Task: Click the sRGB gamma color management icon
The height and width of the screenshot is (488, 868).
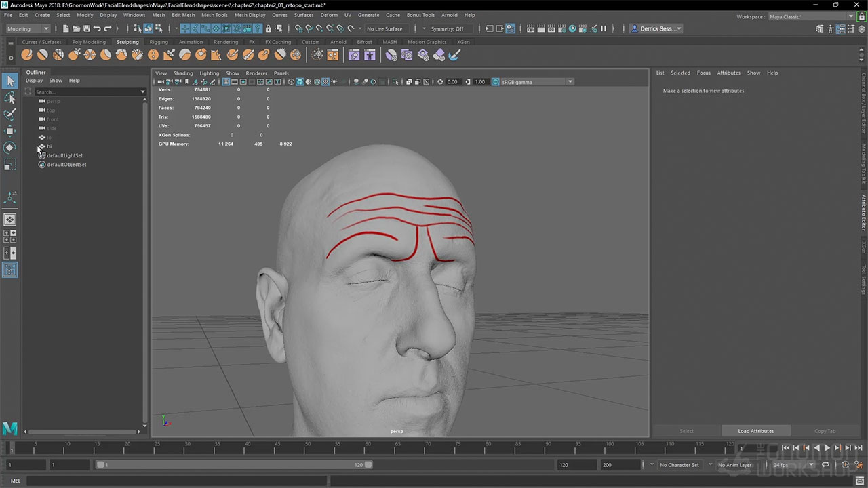Action: (x=496, y=82)
